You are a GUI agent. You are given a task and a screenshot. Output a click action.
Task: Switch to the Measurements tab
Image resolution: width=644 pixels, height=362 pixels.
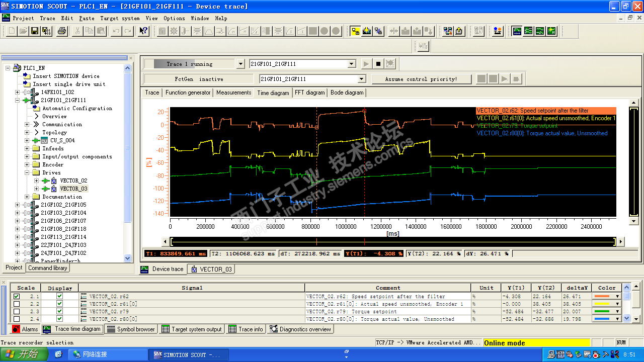pyautogui.click(x=233, y=93)
